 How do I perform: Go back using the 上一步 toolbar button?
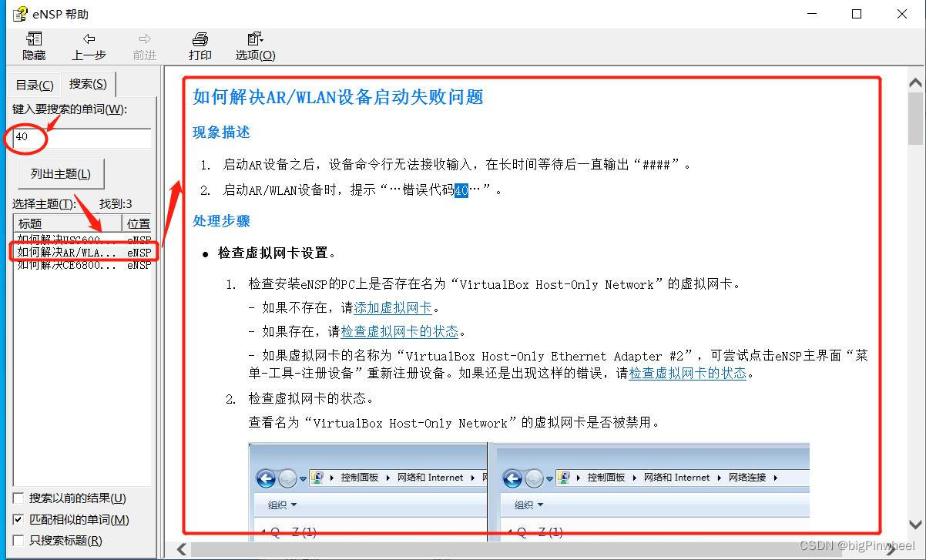click(89, 46)
